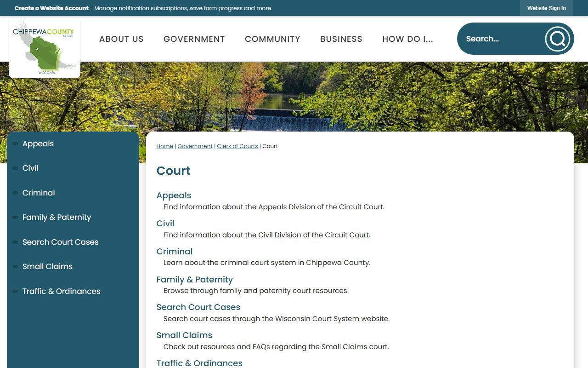This screenshot has height=368, width=588.
Task: Open the Government menu
Action: [x=194, y=39]
